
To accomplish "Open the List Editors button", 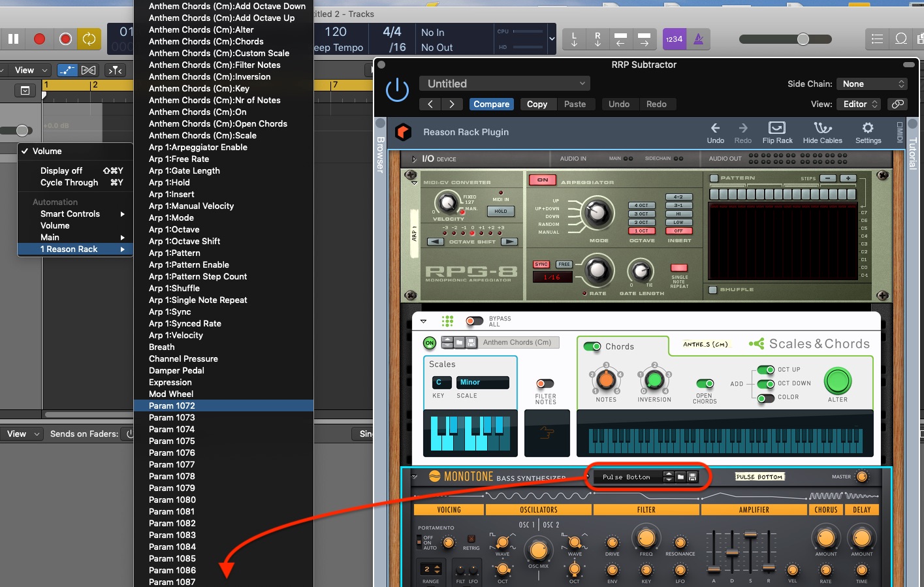I will click(x=877, y=39).
